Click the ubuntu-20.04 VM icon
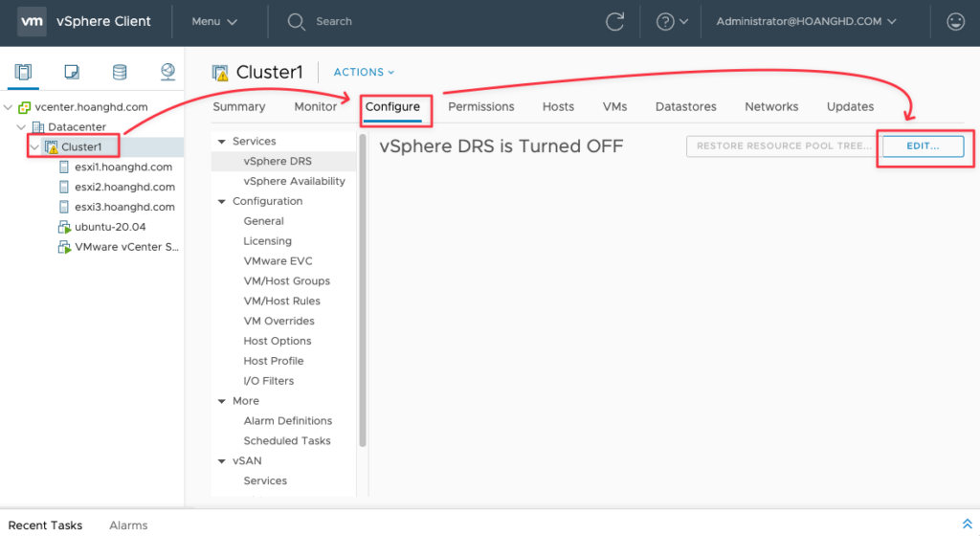The height and width of the screenshot is (536, 980). (64, 228)
